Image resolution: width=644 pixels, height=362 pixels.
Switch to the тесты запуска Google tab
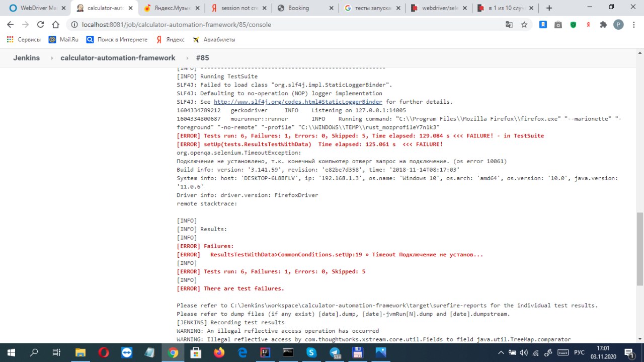(371, 8)
